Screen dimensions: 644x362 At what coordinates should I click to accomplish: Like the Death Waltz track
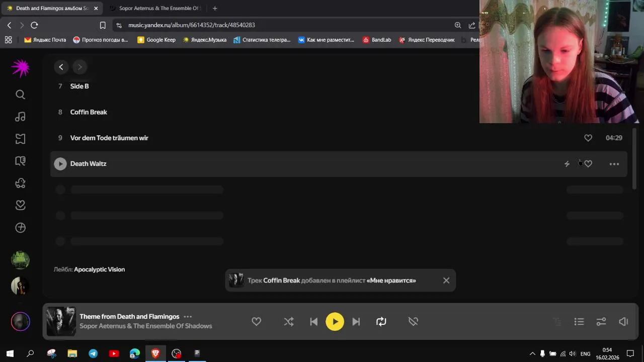point(588,164)
